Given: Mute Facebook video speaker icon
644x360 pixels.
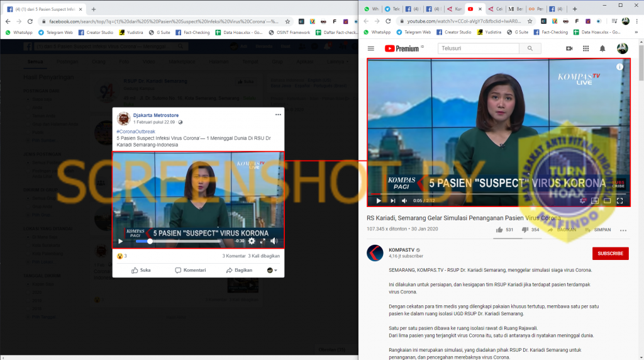Looking at the screenshot, I should click(274, 241).
